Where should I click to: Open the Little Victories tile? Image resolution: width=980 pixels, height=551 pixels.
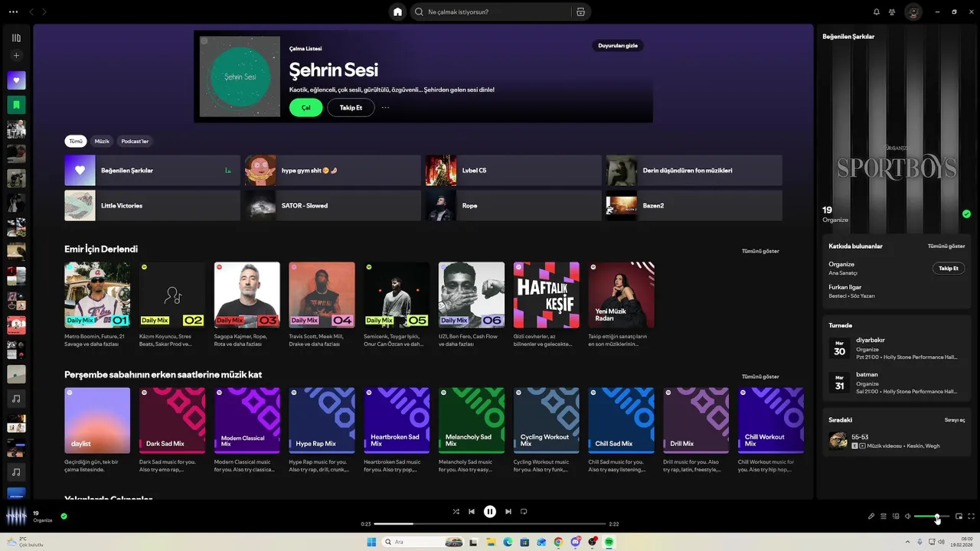[x=152, y=206]
